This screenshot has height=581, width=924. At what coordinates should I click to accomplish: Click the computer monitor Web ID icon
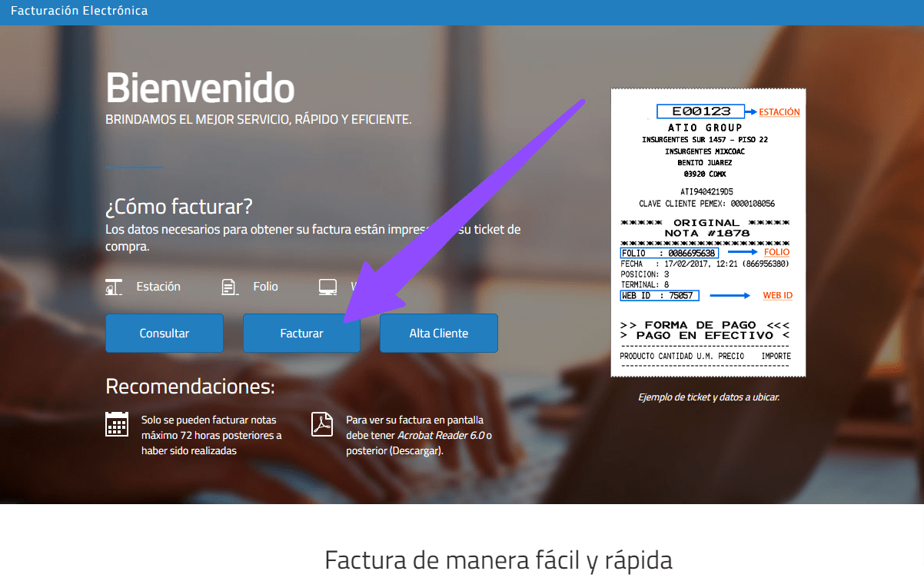(328, 287)
